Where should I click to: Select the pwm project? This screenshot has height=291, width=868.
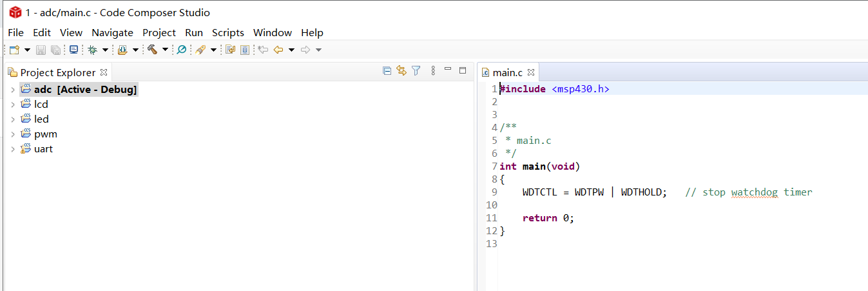coord(46,134)
